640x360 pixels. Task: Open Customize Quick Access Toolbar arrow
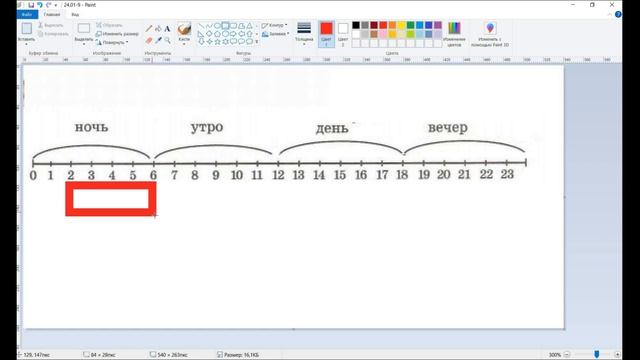point(56,5)
